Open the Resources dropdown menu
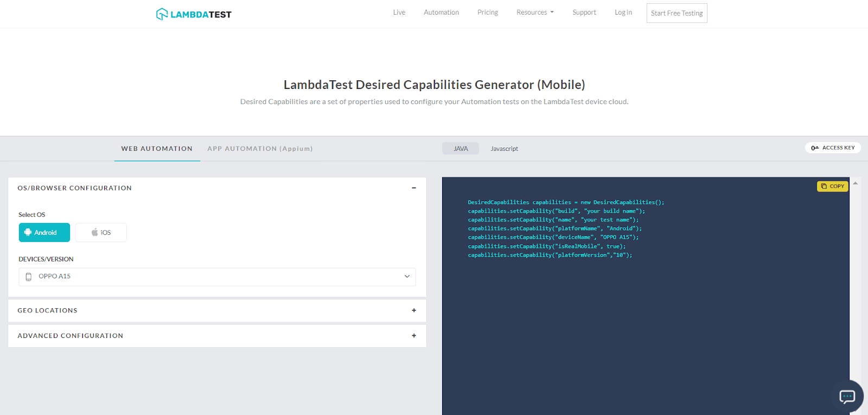This screenshot has height=415, width=868. pos(535,12)
